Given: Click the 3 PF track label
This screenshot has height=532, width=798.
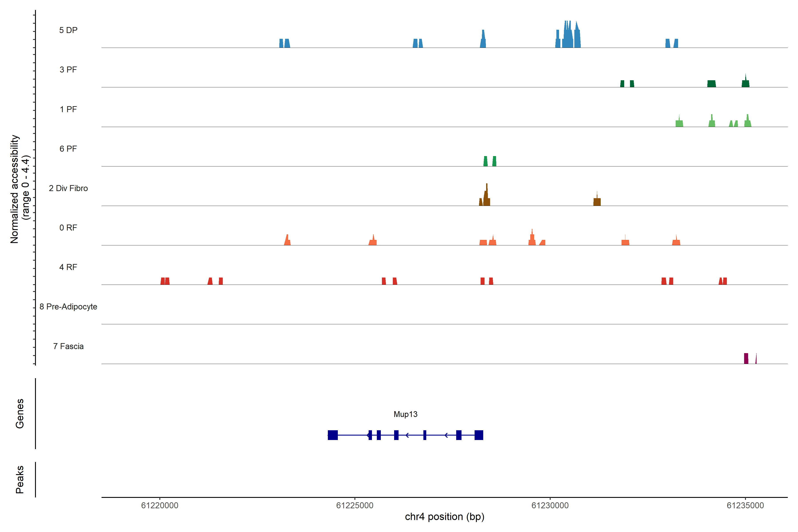Looking at the screenshot, I should [x=68, y=70].
